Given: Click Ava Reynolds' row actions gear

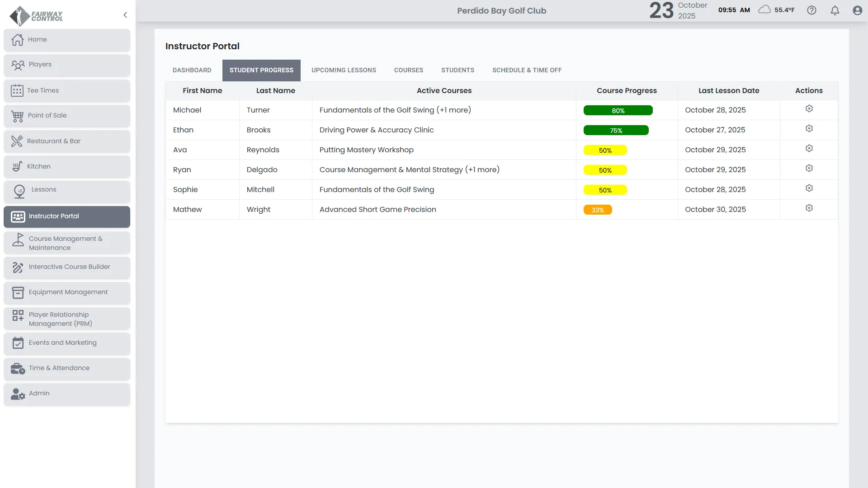Looking at the screenshot, I should 809,149.
